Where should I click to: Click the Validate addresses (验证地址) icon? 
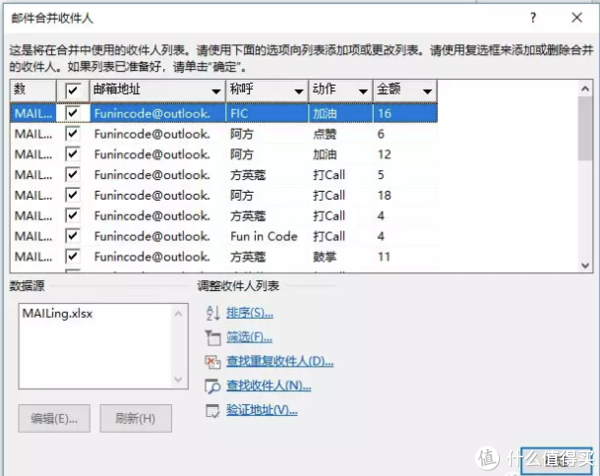point(210,410)
